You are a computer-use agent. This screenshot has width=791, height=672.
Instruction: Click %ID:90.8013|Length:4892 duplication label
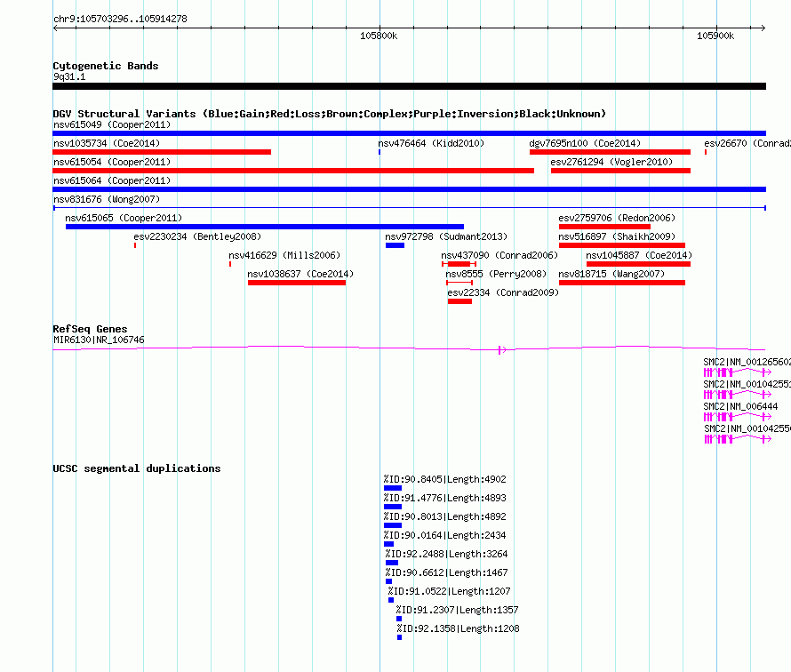coord(444,516)
